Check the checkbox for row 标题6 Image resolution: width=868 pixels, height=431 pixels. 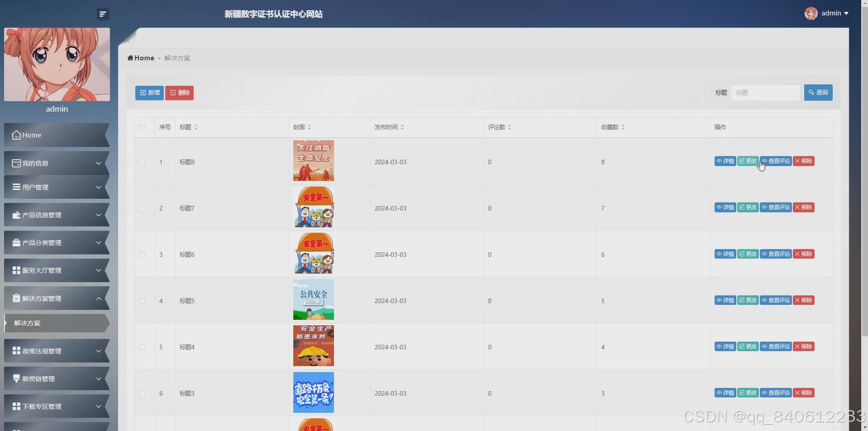(x=142, y=254)
